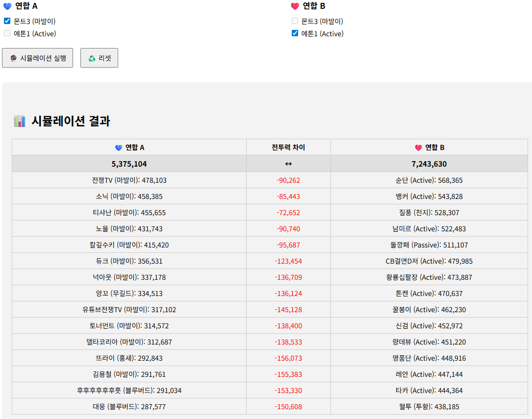This screenshot has width=532, height=419.
Task: Click the 전쟁TV (마발이): 478,103 row entry
Action: click(129, 180)
